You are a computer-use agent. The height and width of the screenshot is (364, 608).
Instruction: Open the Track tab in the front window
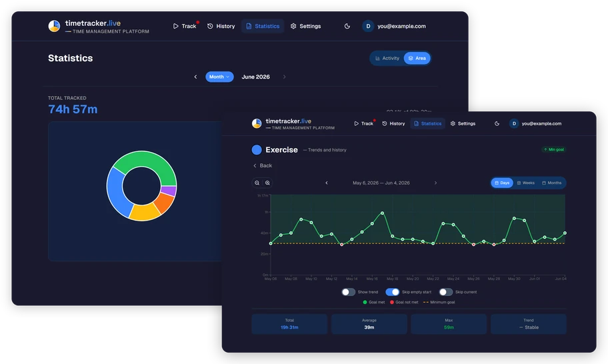[x=363, y=123]
